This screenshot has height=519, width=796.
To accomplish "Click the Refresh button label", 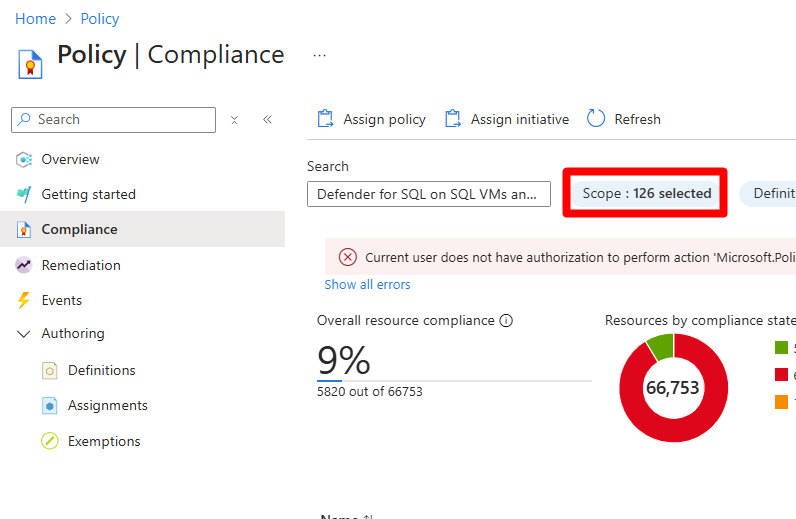I will click(637, 119).
